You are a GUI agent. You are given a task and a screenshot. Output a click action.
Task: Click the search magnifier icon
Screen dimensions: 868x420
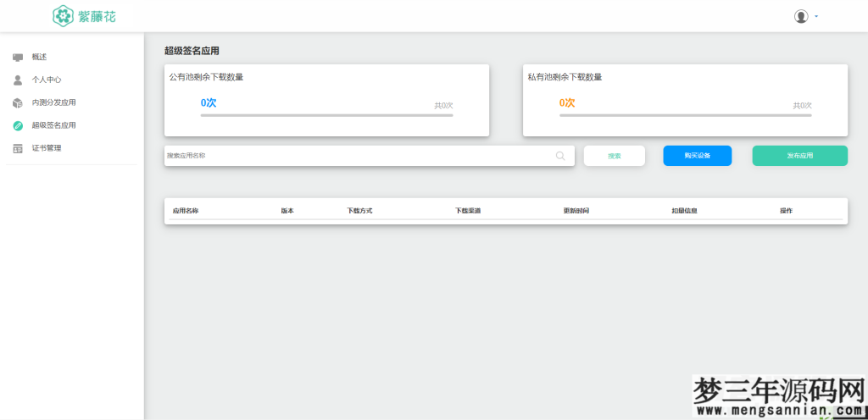pyautogui.click(x=560, y=156)
